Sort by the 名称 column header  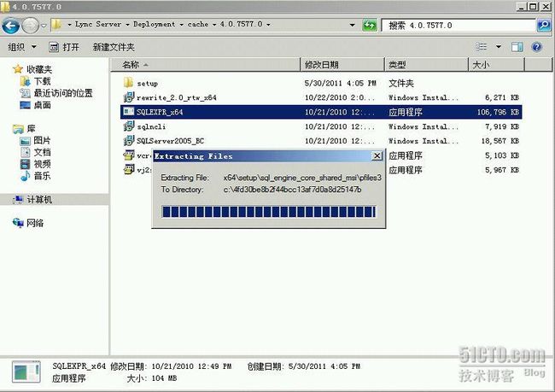tap(205, 65)
